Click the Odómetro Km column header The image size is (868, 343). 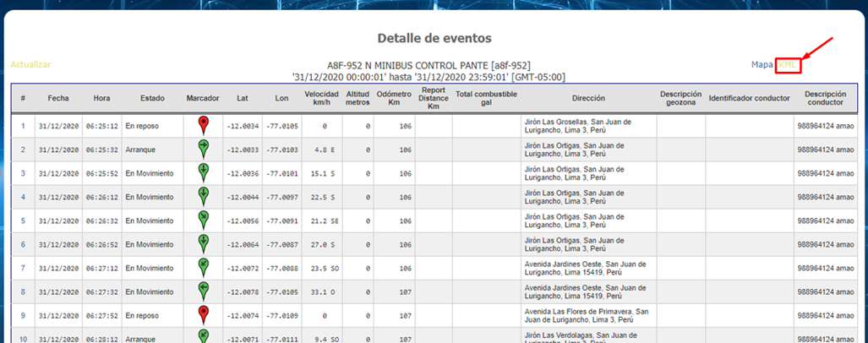coord(394,98)
